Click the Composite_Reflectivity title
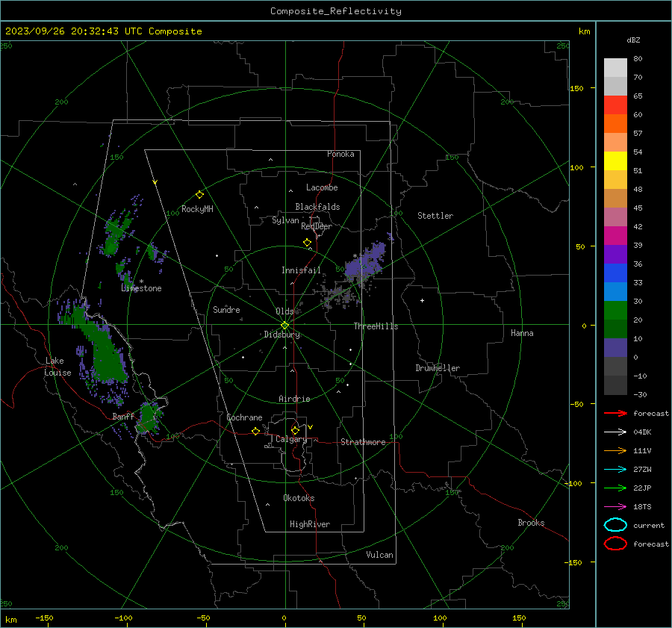The height and width of the screenshot is (628, 672). tap(335, 11)
